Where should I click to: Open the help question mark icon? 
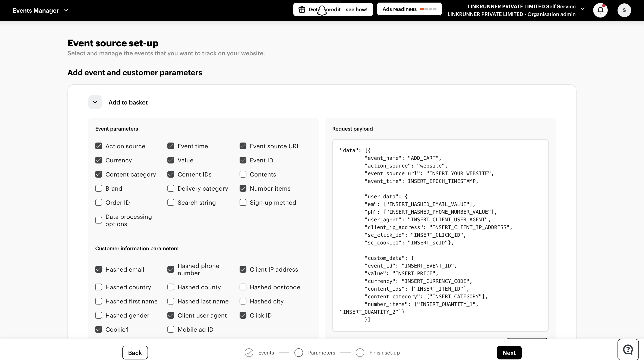click(x=628, y=349)
